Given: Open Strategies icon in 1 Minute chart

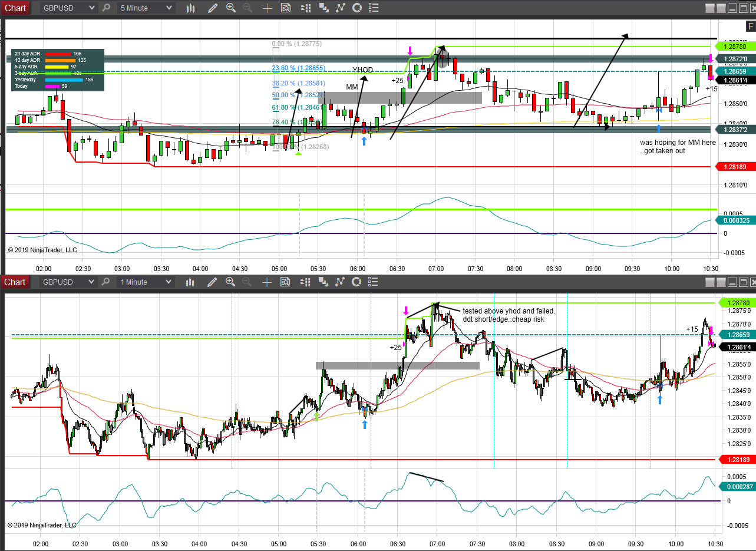Looking at the screenshot, I should click(356, 282).
